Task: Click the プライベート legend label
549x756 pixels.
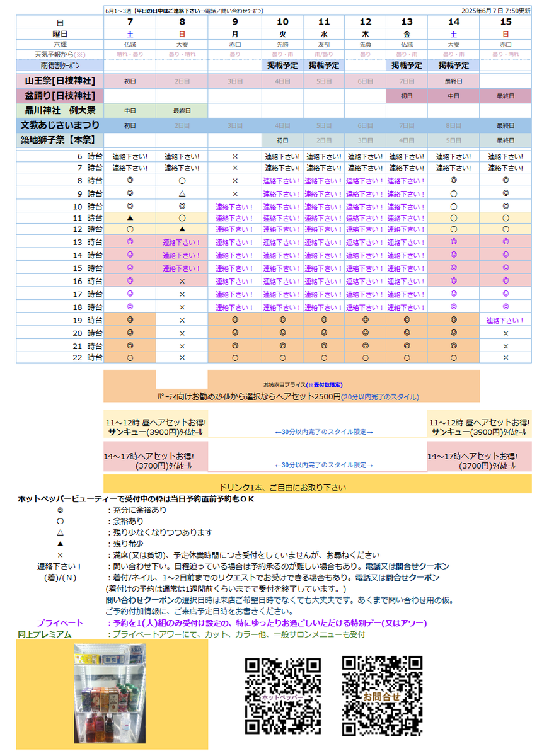Action: [61, 623]
